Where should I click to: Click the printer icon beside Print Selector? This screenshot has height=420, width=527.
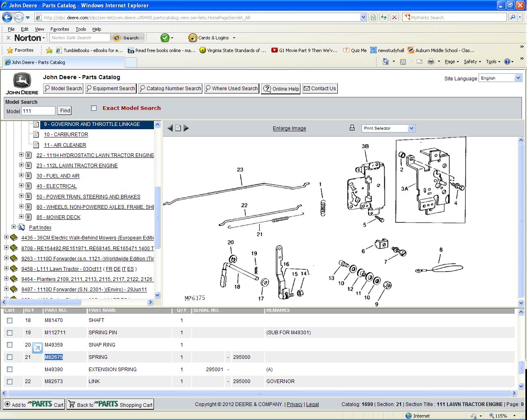pyautogui.click(x=352, y=128)
